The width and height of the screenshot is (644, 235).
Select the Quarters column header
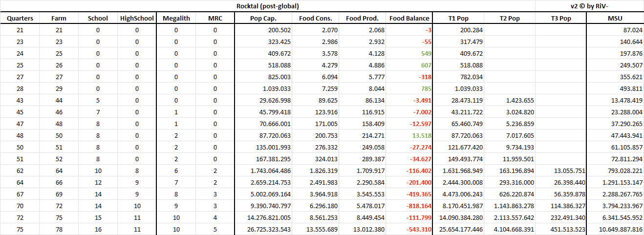pyautogui.click(x=20, y=19)
